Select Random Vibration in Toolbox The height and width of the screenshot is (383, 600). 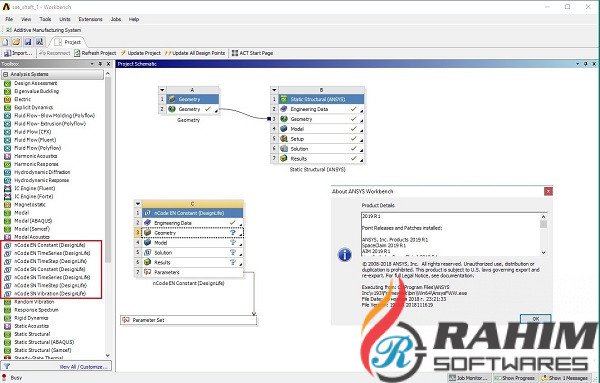[34, 302]
